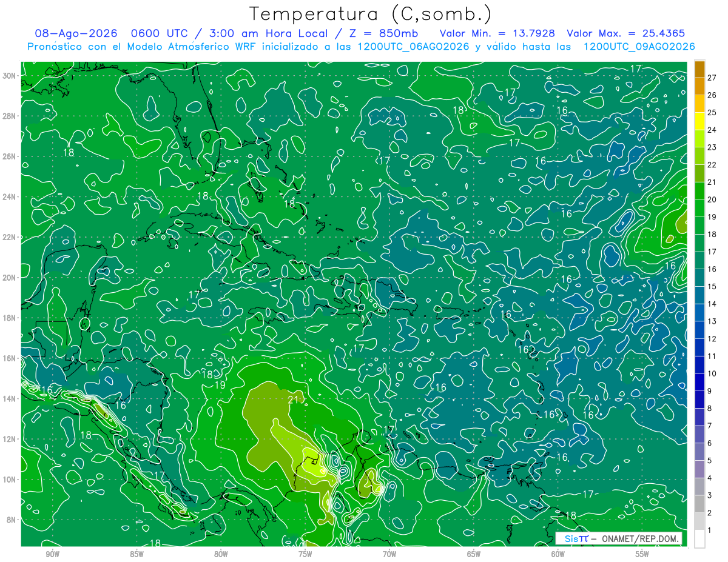Click the "Valor Max. = 25.4365" readout

pos(625,33)
